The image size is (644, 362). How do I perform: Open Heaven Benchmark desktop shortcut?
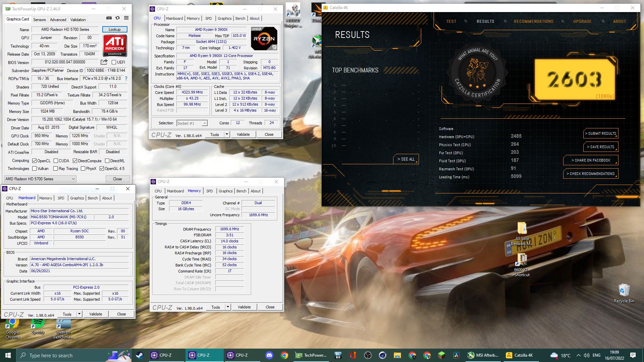[x=63, y=329]
